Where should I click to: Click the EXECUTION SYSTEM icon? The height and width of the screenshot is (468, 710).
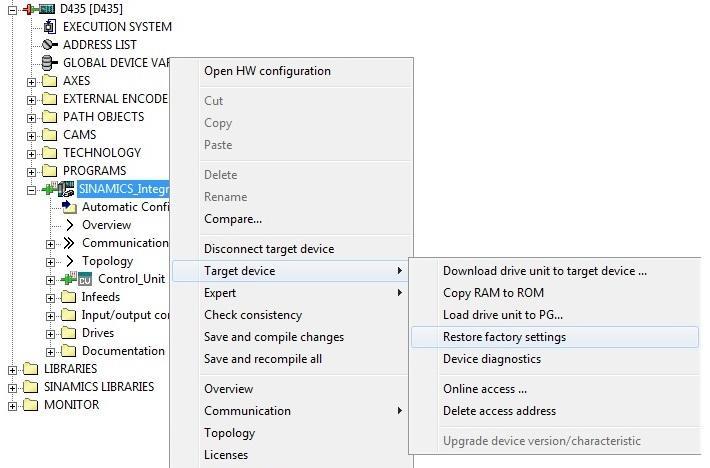(49, 27)
